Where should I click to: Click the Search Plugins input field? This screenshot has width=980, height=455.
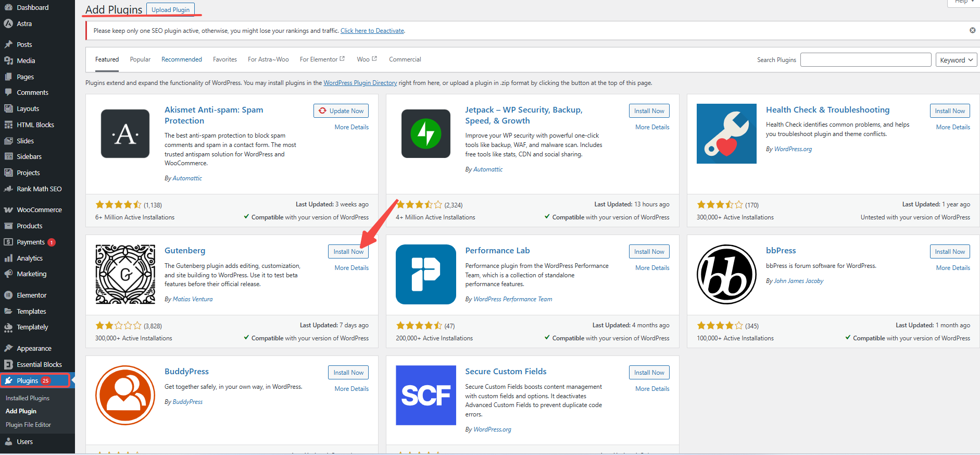865,60
